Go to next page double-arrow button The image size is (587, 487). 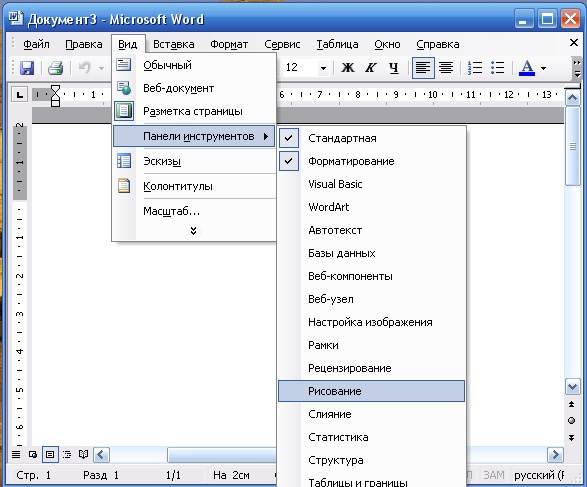click(572, 437)
